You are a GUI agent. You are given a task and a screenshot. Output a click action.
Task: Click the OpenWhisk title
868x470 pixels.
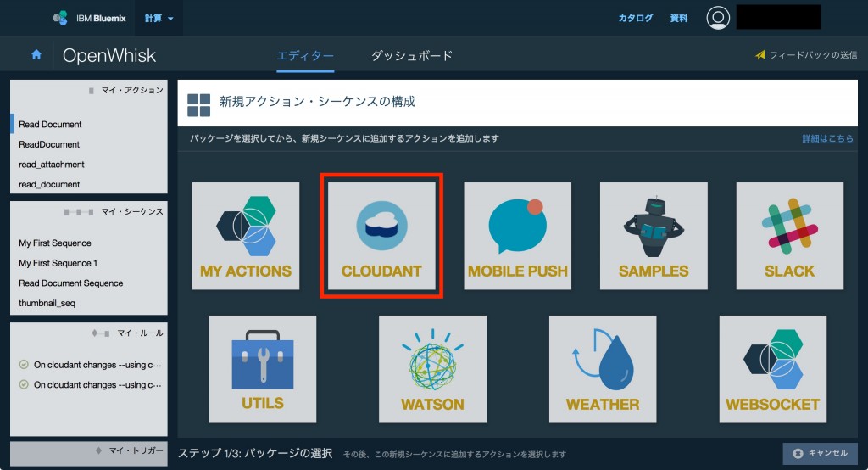coord(109,55)
